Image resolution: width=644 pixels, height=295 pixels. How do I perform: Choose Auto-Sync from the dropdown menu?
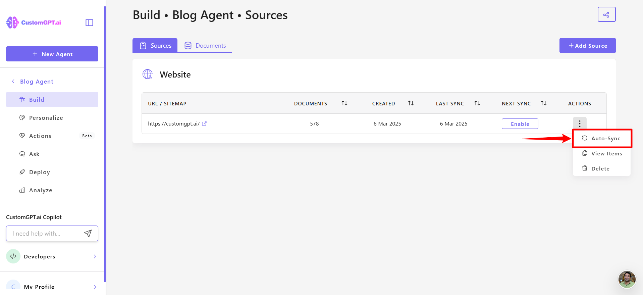(x=601, y=138)
